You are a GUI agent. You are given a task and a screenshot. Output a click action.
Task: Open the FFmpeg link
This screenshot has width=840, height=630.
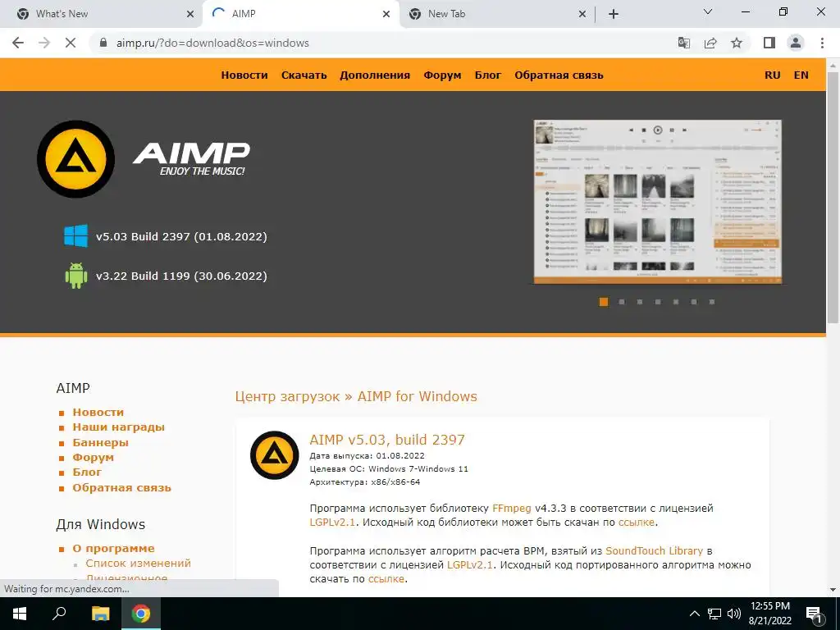tap(512, 508)
